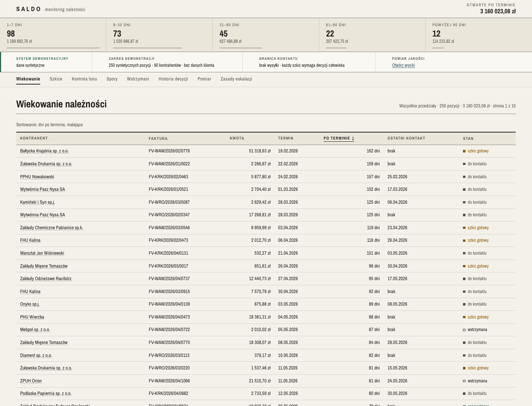
Task: Open contractor ZPUH Orion
Action: click(31, 381)
